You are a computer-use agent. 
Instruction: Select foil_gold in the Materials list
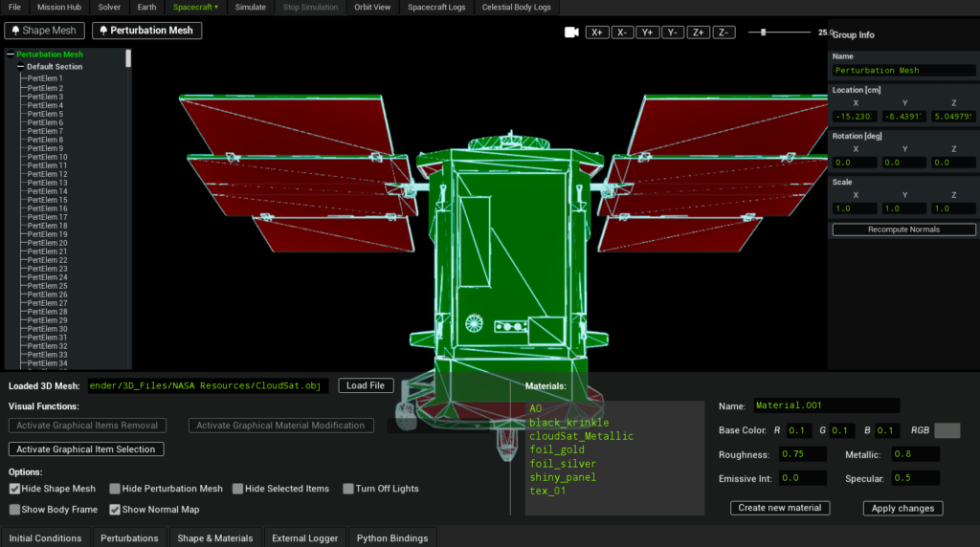556,449
